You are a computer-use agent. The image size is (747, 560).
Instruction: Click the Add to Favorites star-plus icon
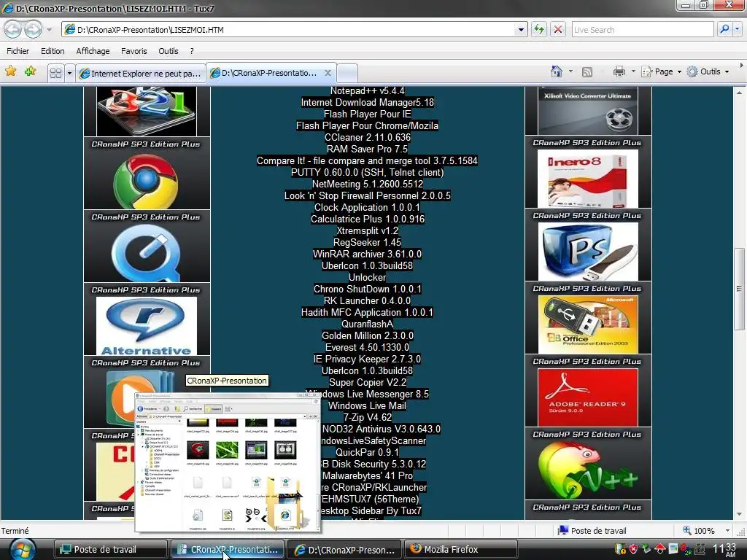point(30,71)
